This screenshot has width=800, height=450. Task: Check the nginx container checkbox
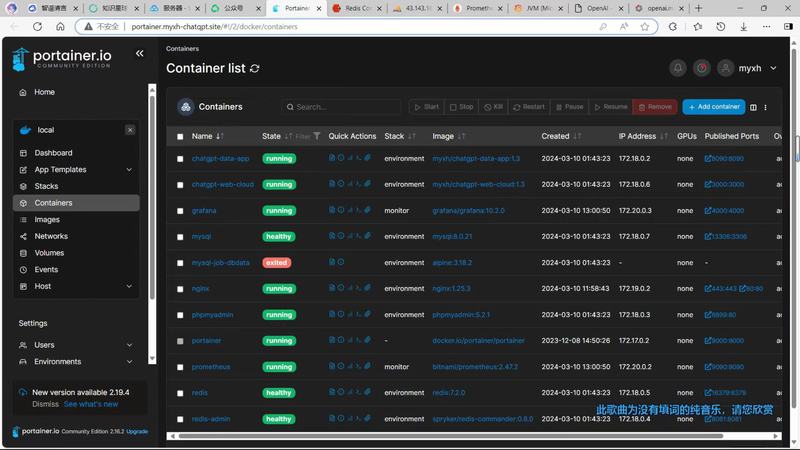pyautogui.click(x=180, y=289)
